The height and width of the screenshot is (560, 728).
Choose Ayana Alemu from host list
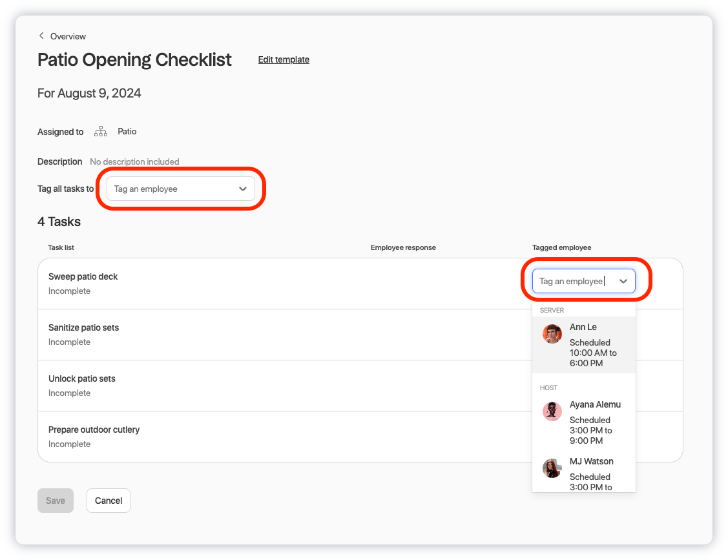coord(594,405)
